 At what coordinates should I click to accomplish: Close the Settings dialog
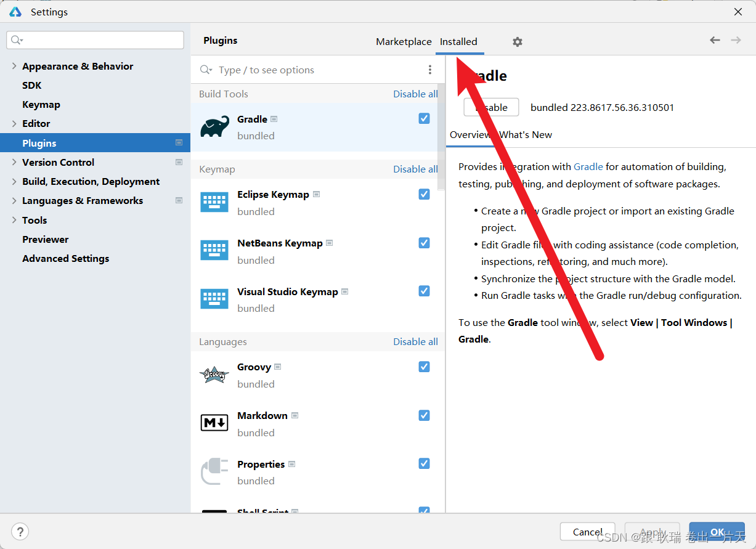[x=738, y=12]
